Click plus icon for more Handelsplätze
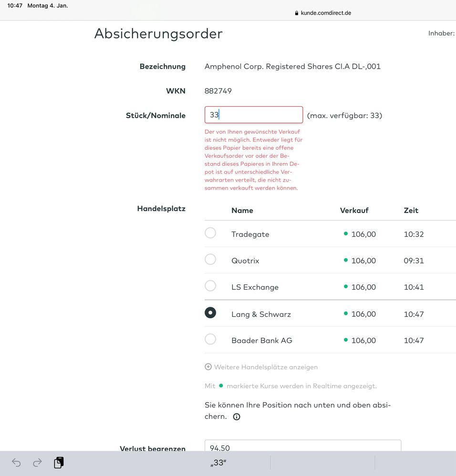This screenshot has height=476, width=456. pyautogui.click(x=208, y=367)
